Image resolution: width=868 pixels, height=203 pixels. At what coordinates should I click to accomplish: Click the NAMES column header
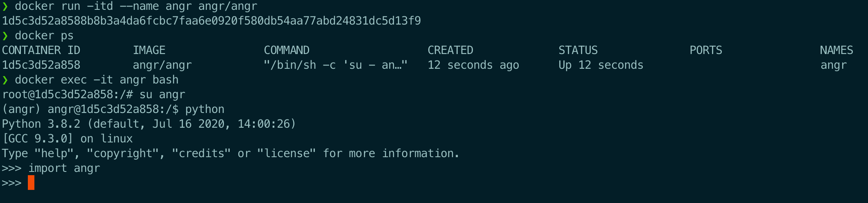836,50
